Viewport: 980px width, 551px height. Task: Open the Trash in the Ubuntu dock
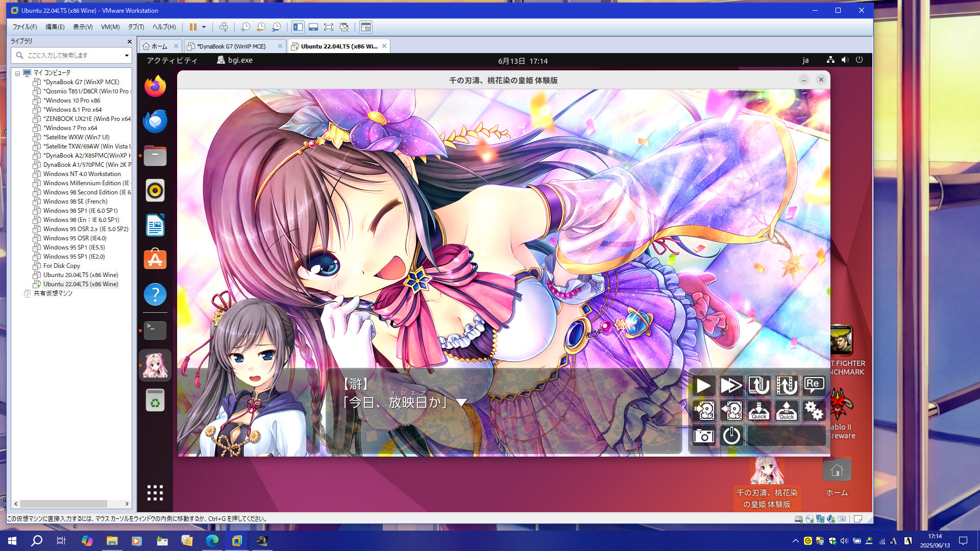click(155, 400)
